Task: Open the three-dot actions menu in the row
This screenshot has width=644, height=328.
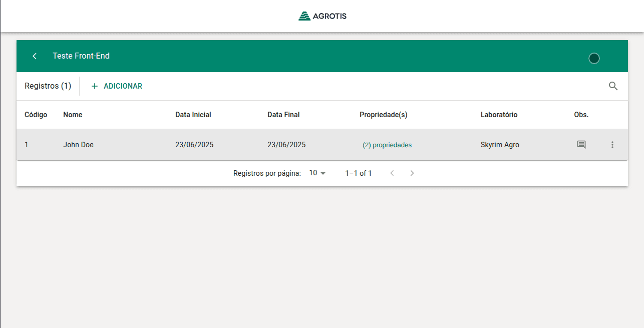Action: [612, 145]
